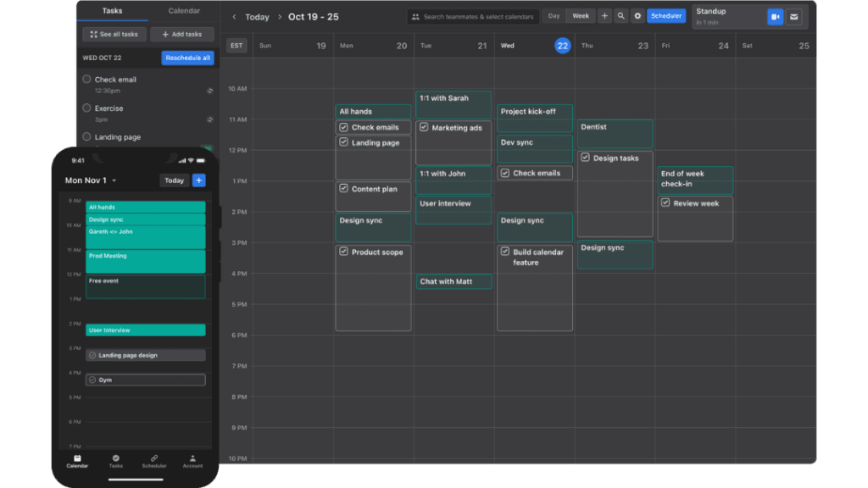The image size is (868, 488).
Task: Click the plus icon next to Week
Action: tap(604, 16)
